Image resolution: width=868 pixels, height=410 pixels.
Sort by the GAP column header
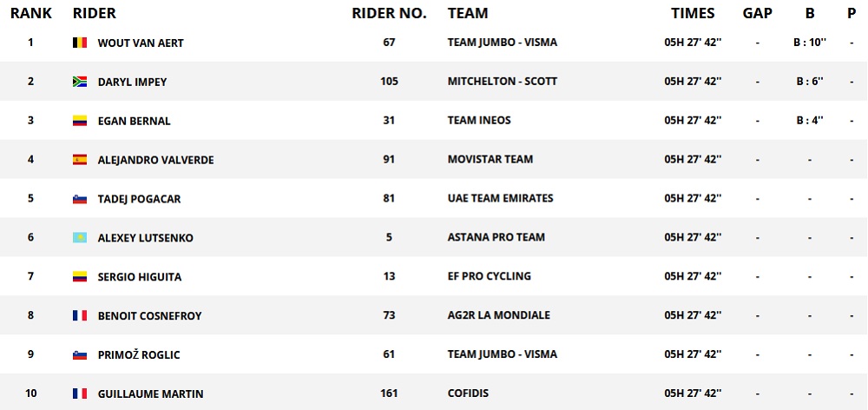[x=758, y=14]
